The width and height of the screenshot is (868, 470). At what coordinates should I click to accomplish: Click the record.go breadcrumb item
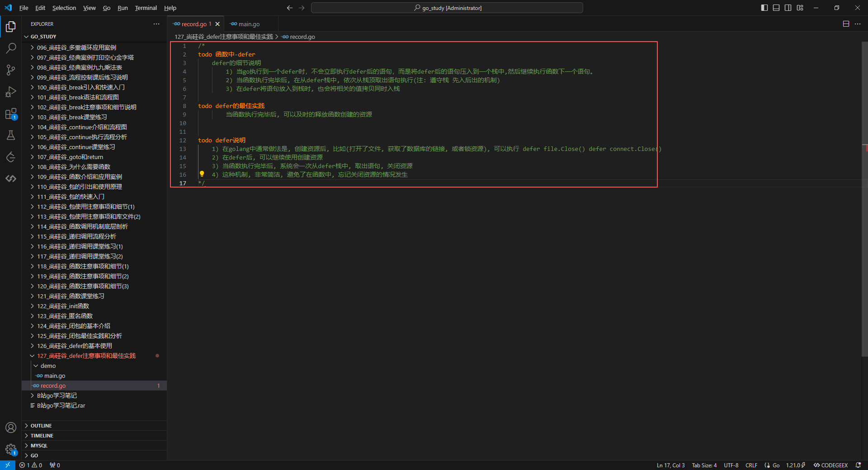pos(298,37)
